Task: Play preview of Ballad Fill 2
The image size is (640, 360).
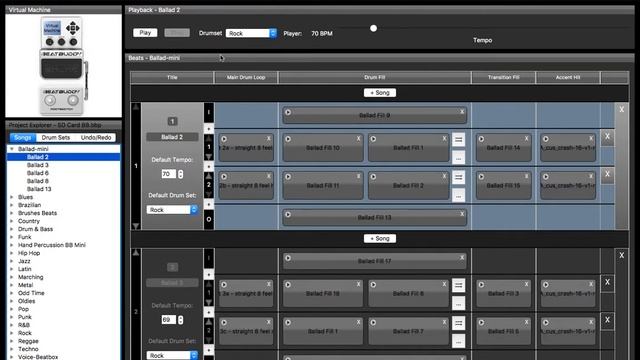Action: tap(373, 177)
